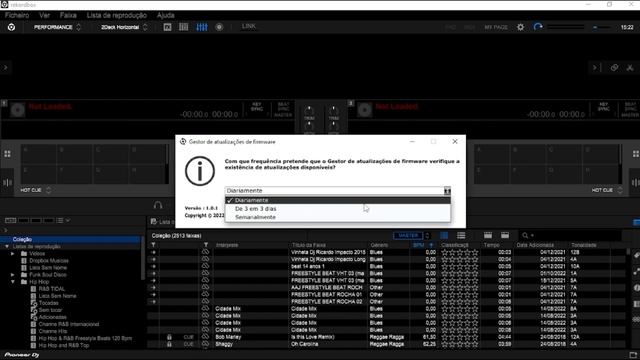Open the 2Deck Horizontal layout dropdown

(124, 27)
